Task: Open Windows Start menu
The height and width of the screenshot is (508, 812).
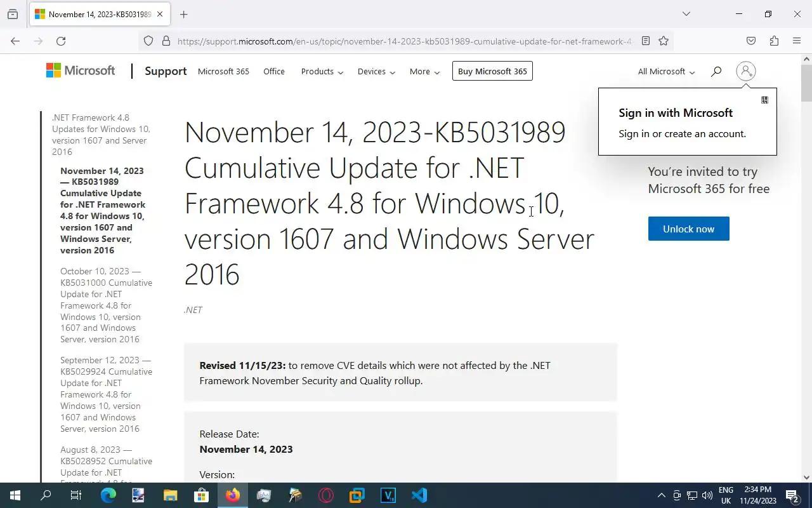Action: pos(15,495)
